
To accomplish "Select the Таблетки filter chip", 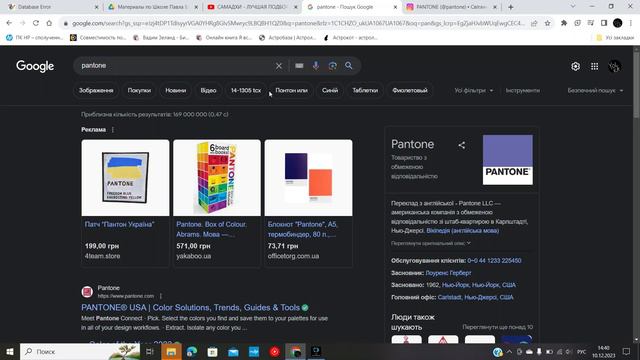I will tap(365, 90).
